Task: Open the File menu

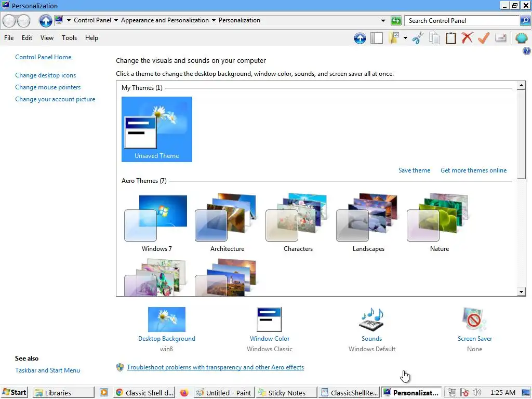Action: coord(9,38)
